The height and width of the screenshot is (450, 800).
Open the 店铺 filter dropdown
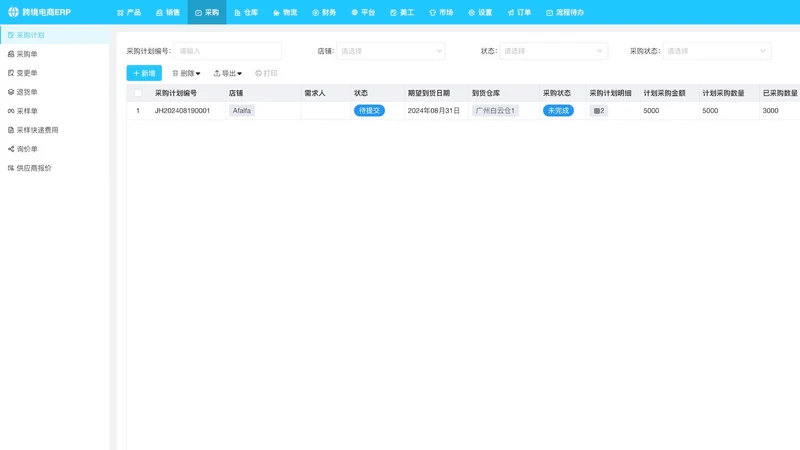pyautogui.click(x=391, y=51)
